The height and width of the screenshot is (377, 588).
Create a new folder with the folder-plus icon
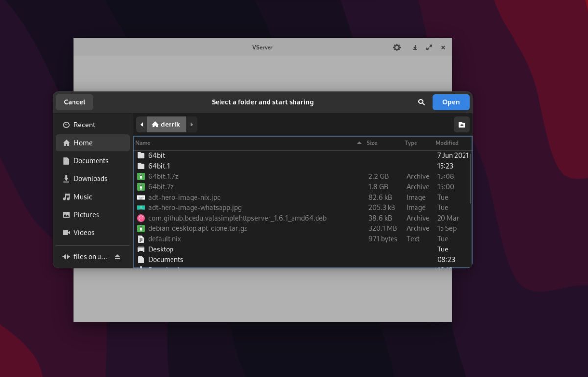461,125
